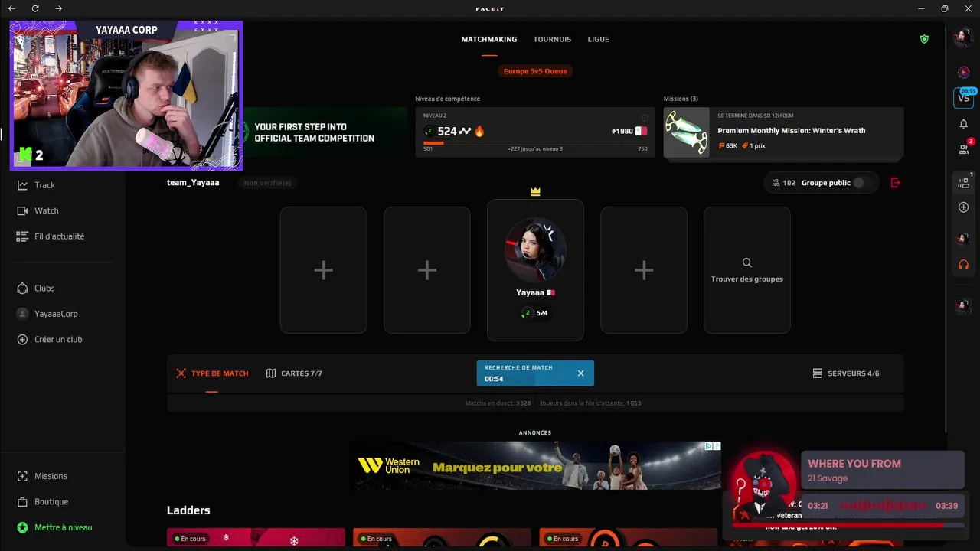Click the music player waveform progress
Screen dimensions: 980x551
pos(883,506)
